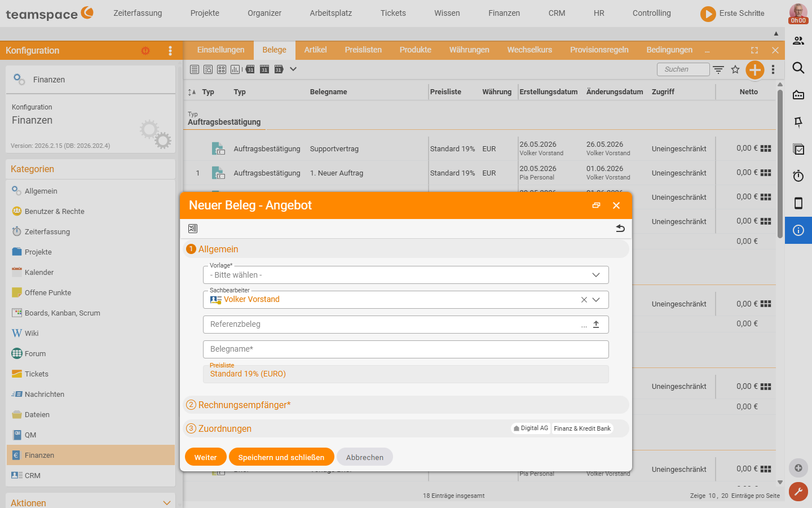Open the Konfiguration panel three-dot menu
812x508 pixels.
[170, 51]
